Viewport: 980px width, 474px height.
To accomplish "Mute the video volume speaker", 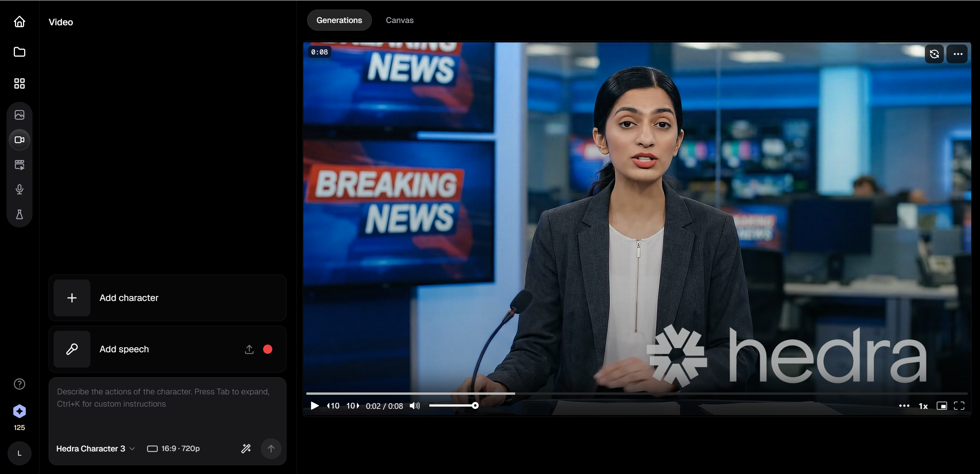I will [415, 406].
